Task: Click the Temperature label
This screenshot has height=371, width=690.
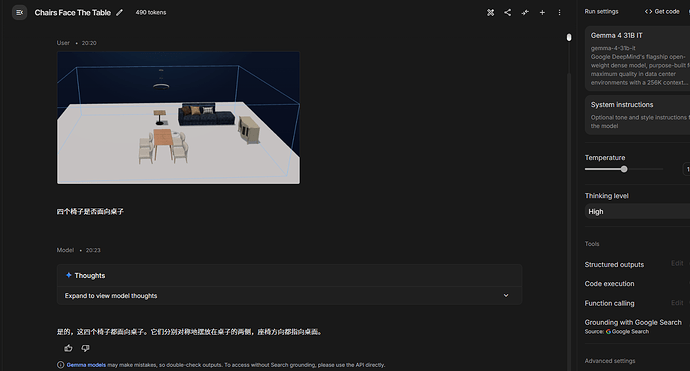Action: (x=605, y=158)
